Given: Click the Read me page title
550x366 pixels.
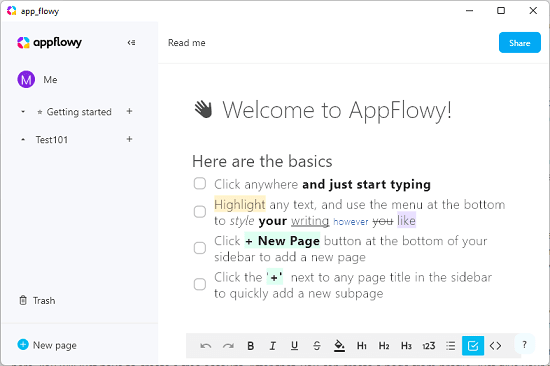Looking at the screenshot, I should click(x=187, y=43).
